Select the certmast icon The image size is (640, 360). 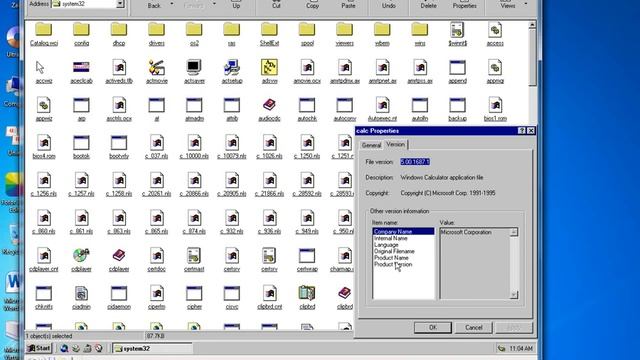[194, 256]
